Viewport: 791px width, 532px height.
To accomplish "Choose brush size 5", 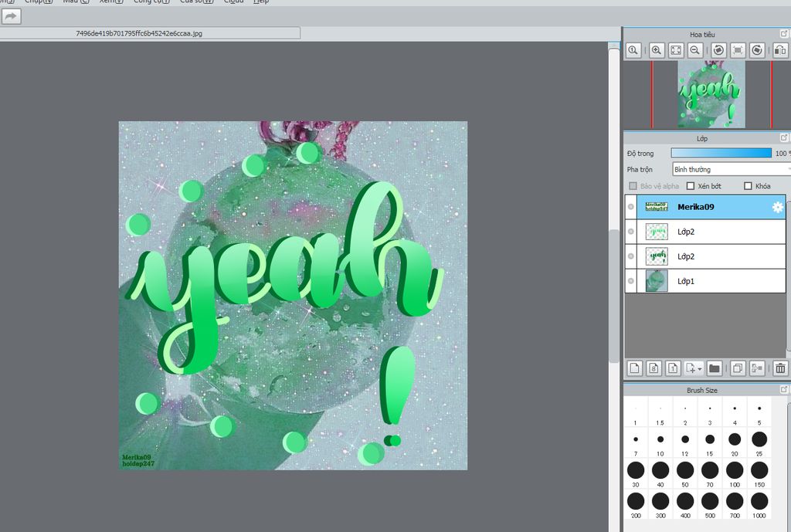I will 759,414.
